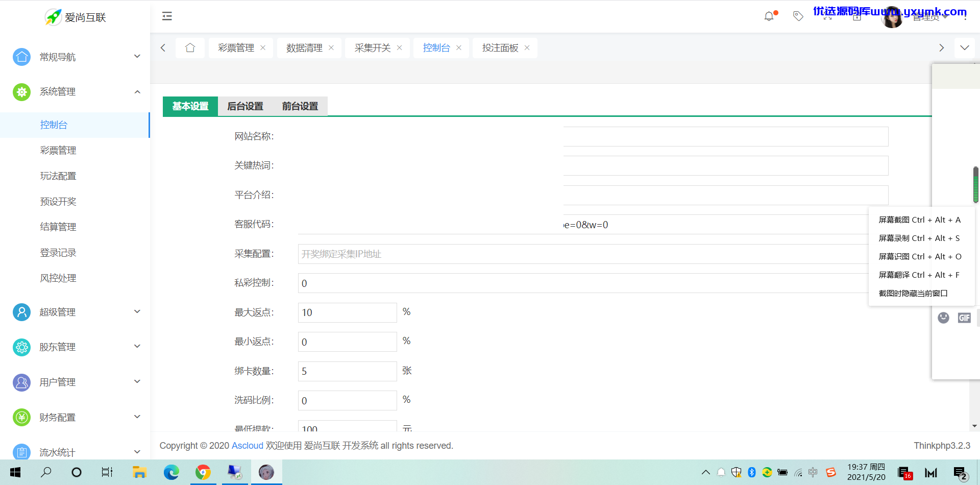The height and width of the screenshot is (485, 980).
Task: Click the Bluetooth tray icon
Action: 751,472
